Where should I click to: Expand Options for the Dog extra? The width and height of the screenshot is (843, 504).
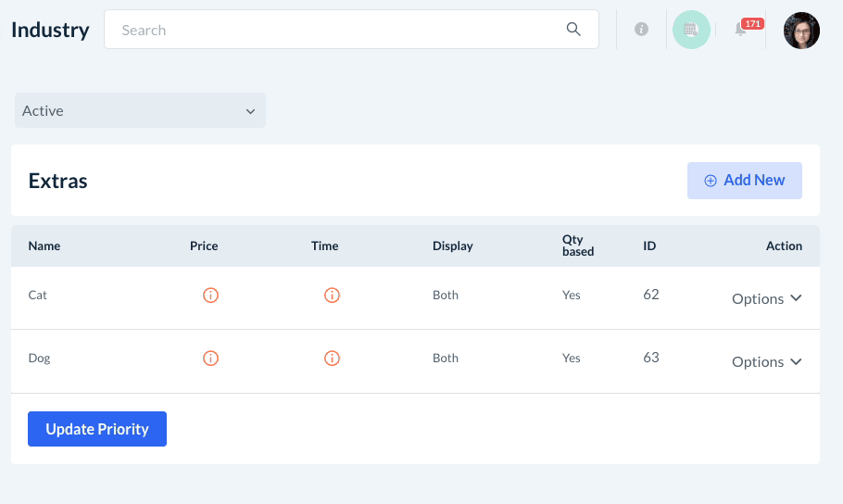pyautogui.click(x=766, y=361)
